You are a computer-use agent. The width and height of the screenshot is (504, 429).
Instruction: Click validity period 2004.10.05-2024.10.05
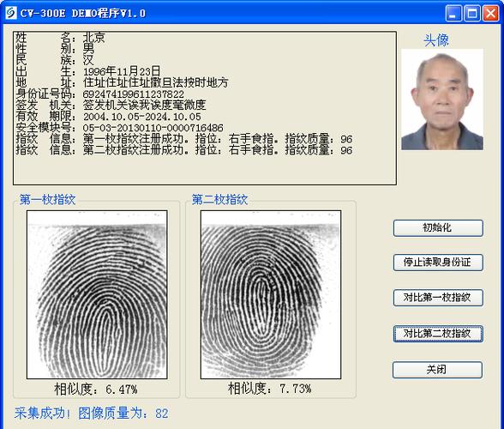click(141, 117)
